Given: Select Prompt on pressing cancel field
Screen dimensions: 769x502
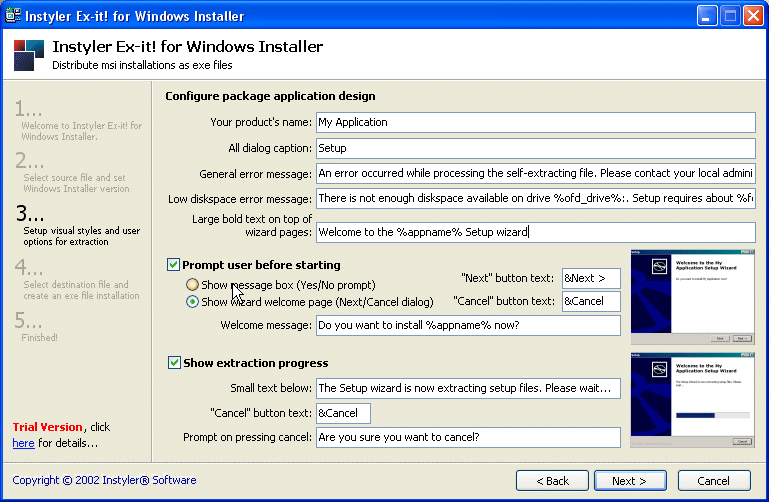Looking at the screenshot, I should tap(467, 438).
